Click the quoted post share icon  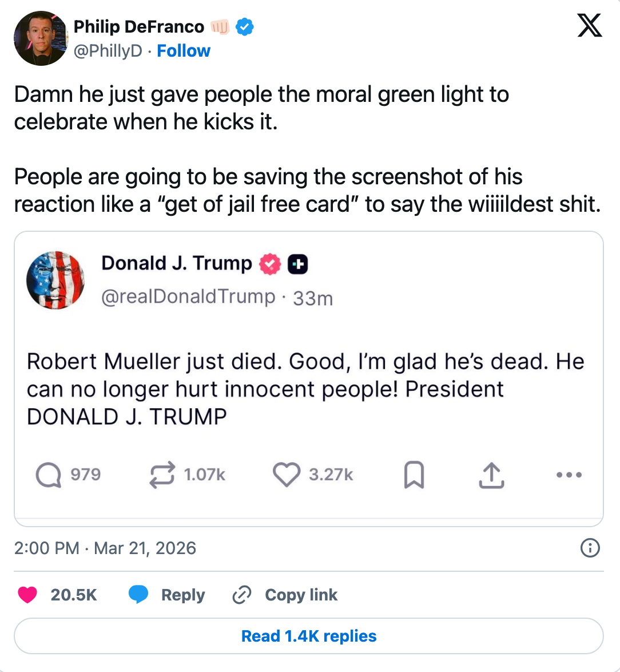pyautogui.click(x=491, y=475)
